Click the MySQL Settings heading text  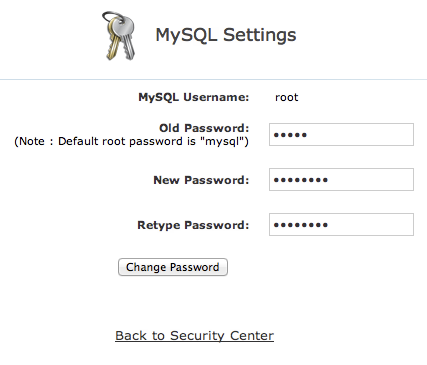tap(226, 35)
